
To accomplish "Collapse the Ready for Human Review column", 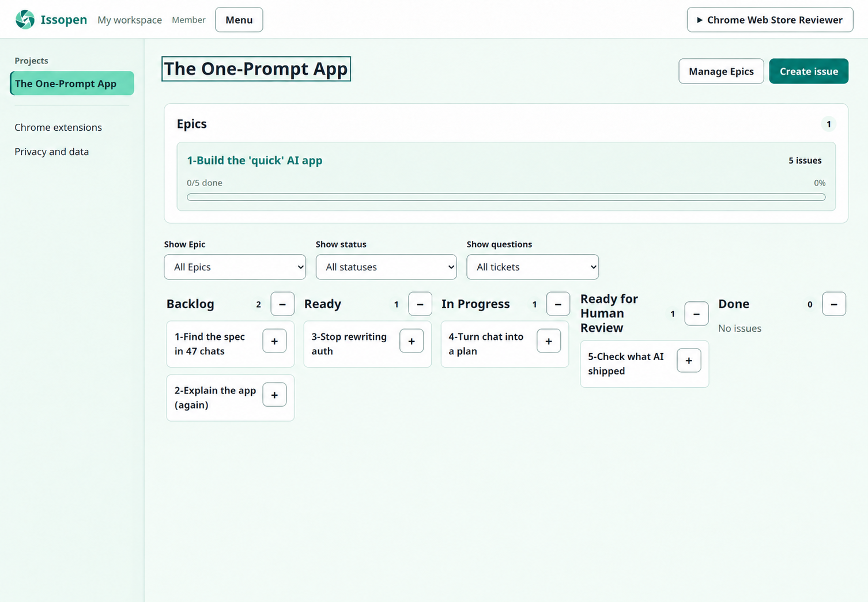I will 696,313.
